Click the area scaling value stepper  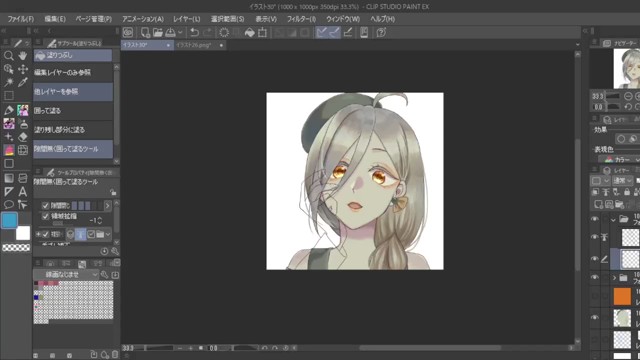click(x=100, y=220)
